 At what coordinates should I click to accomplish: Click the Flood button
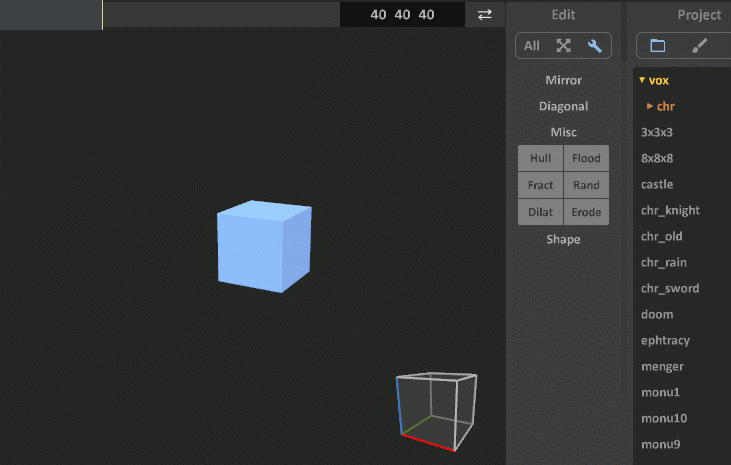pyautogui.click(x=586, y=158)
